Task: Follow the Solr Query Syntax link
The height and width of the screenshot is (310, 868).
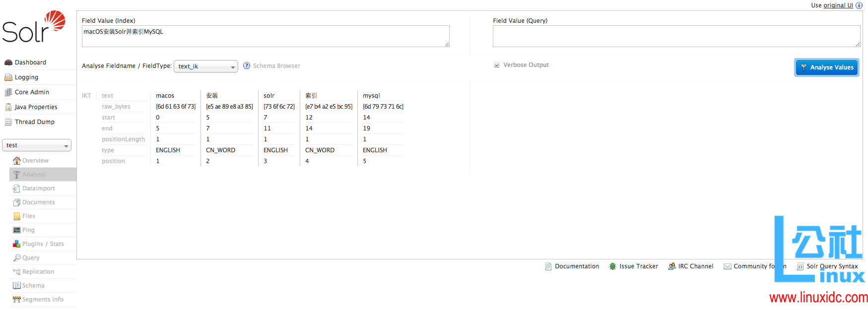Action: coord(832,266)
